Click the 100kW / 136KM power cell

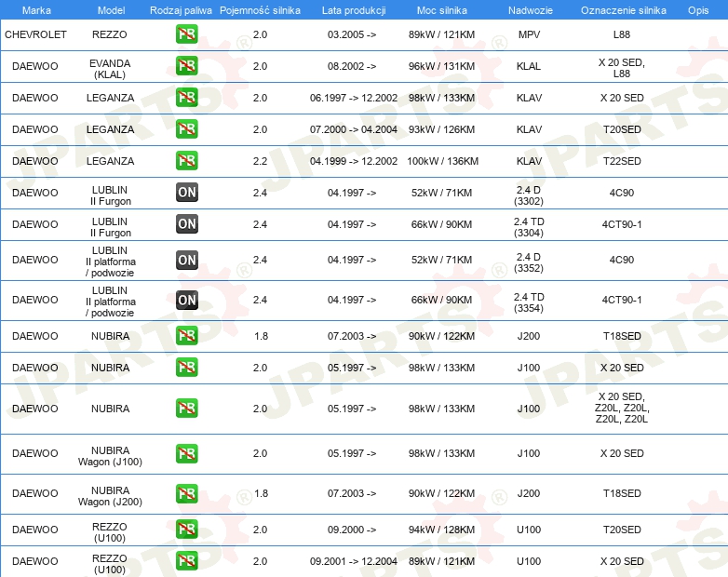point(442,161)
